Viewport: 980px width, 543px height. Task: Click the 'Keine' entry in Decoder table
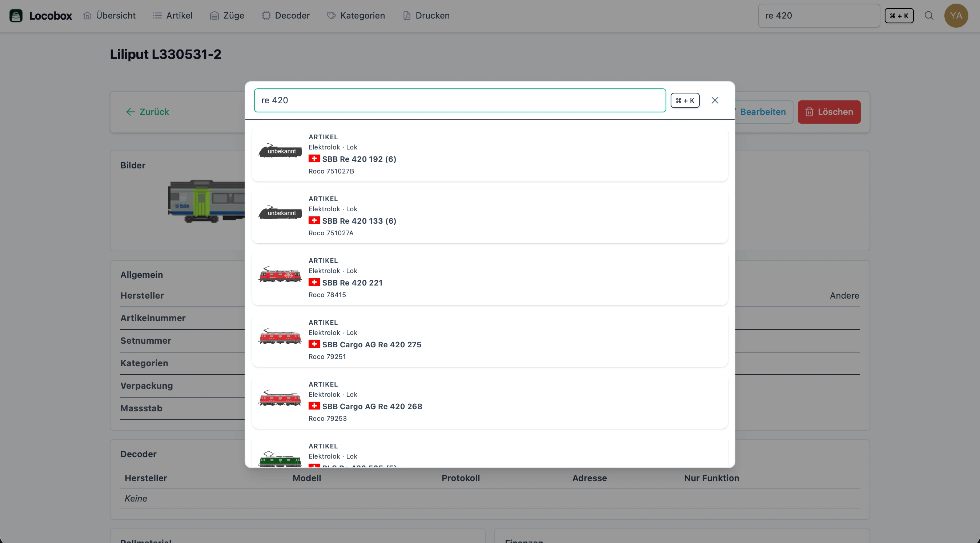[x=136, y=499]
